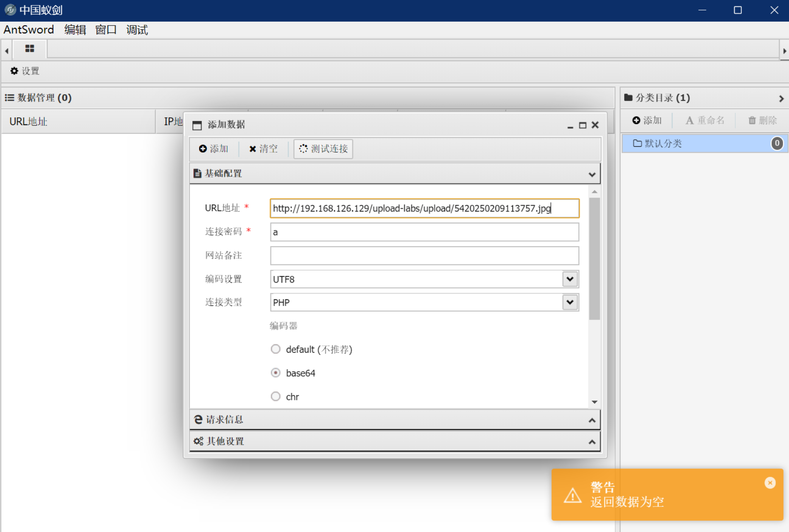789x532 pixels.
Task: Click 测试连接 test connection button
Action: [323, 149]
